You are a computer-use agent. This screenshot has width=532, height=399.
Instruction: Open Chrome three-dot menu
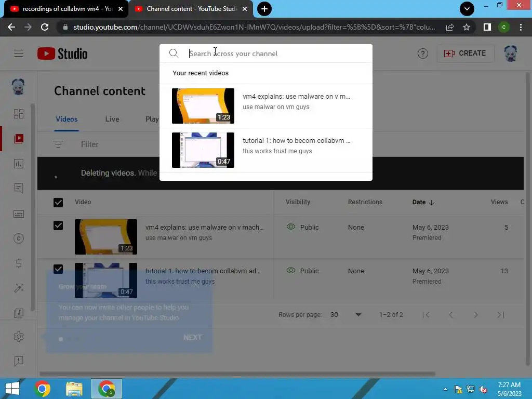pos(521,27)
